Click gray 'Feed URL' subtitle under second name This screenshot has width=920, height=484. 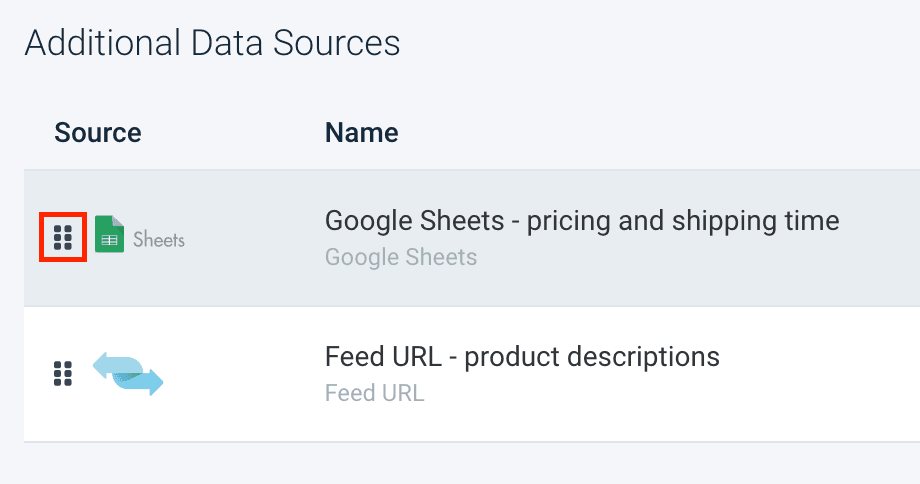374,393
